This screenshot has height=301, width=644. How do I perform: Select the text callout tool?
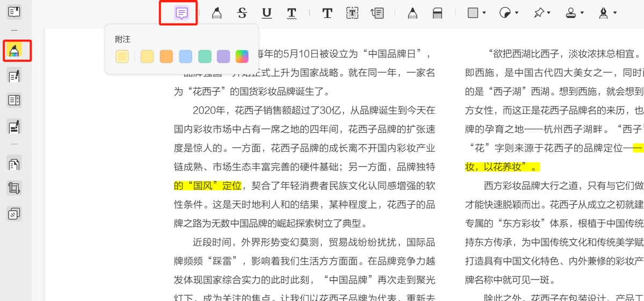click(x=377, y=13)
